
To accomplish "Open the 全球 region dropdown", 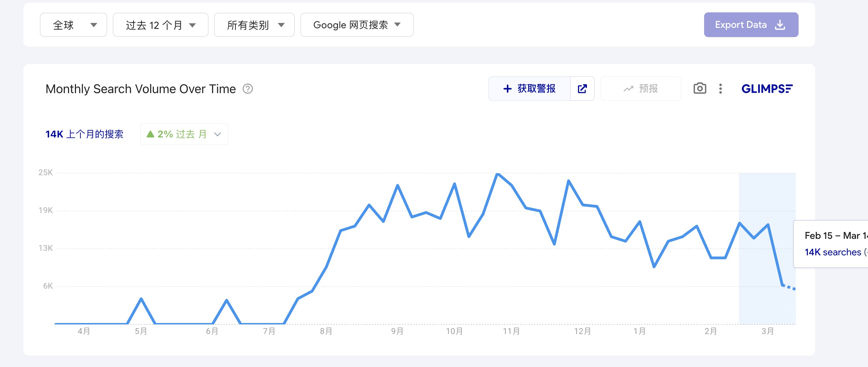I will click(x=74, y=25).
